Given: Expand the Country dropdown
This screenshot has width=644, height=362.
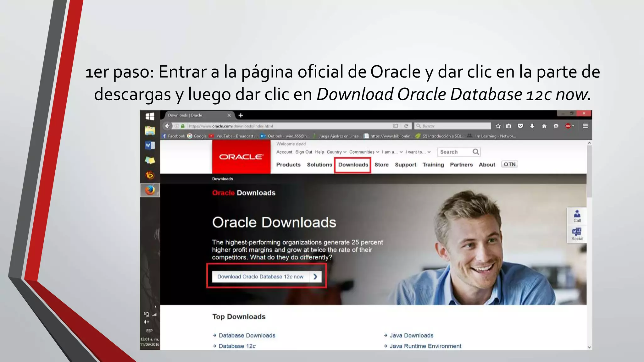Looking at the screenshot, I should [336, 152].
